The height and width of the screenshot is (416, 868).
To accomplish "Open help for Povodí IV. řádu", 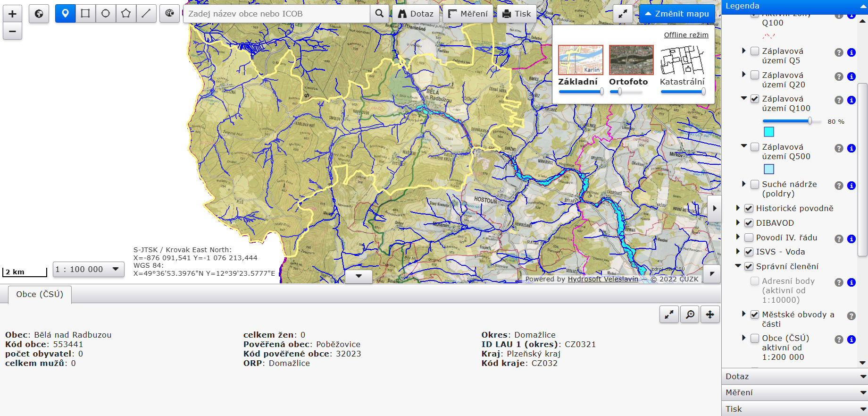I will pos(839,239).
